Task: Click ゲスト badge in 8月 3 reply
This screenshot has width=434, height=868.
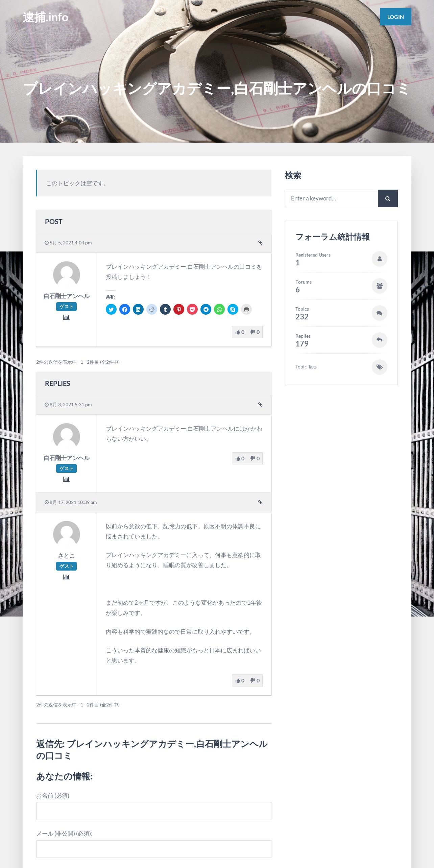Action: click(x=66, y=468)
